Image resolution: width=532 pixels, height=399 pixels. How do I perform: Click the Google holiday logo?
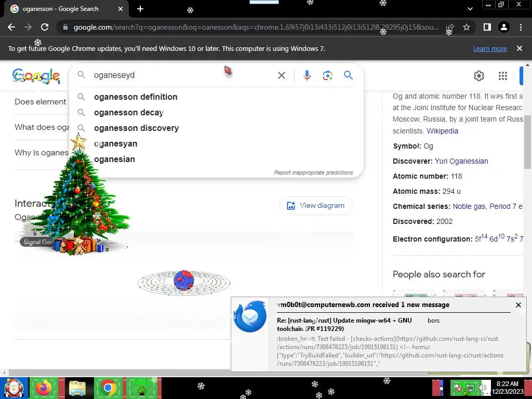tap(36, 75)
